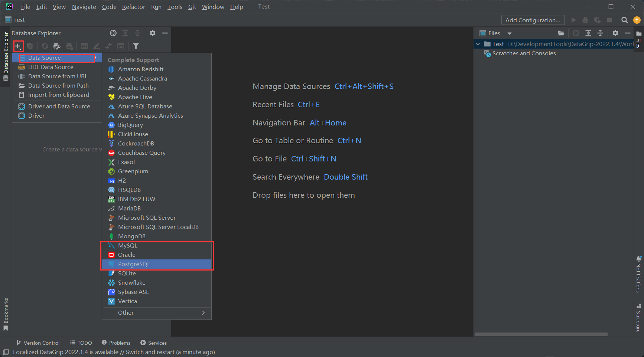Select Data Source from Path

57,86
